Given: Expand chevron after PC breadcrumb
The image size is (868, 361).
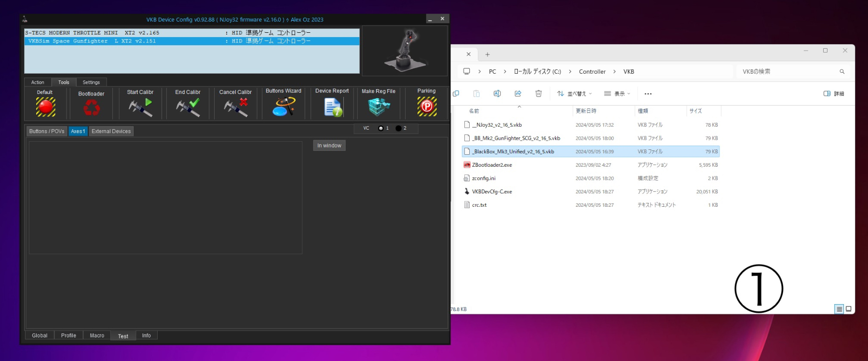Looking at the screenshot, I should 505,71.
